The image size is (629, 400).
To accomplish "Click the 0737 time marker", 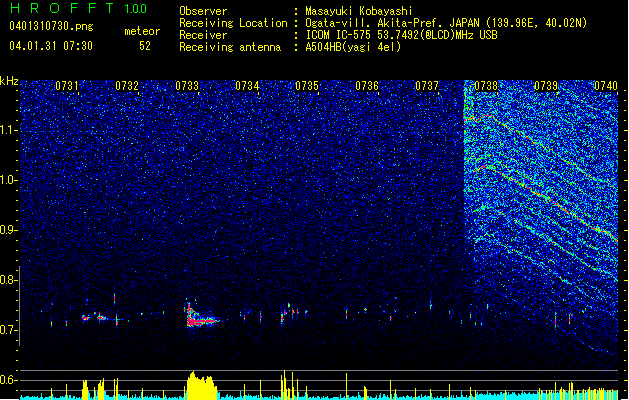I will pos(427,86).
